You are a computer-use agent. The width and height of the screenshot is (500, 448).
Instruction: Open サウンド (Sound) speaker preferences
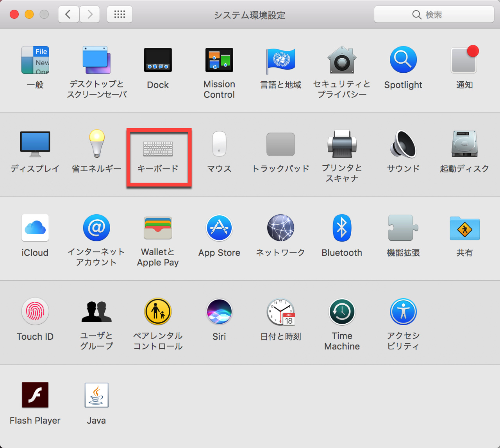(403, 144)
